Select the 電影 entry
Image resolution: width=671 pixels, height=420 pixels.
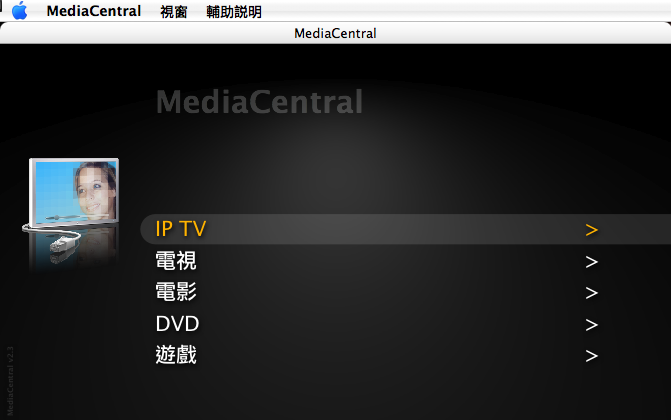click(176, 292)
